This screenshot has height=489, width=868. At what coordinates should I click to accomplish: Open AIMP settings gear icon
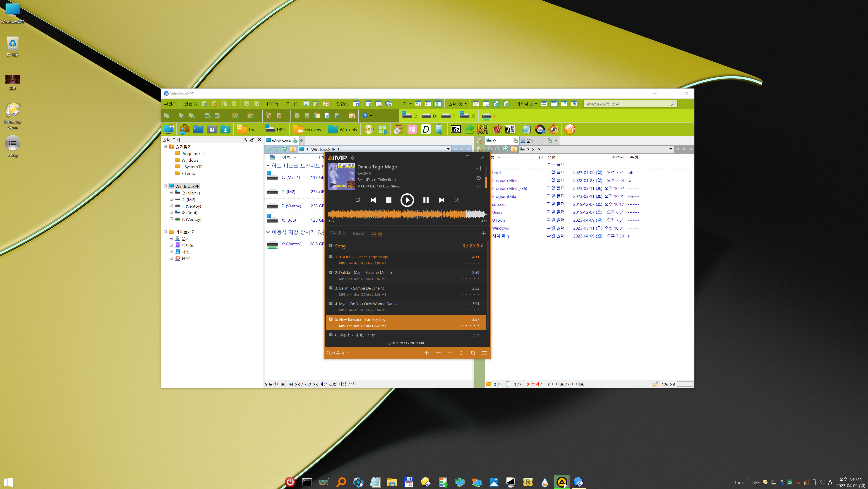352,158
